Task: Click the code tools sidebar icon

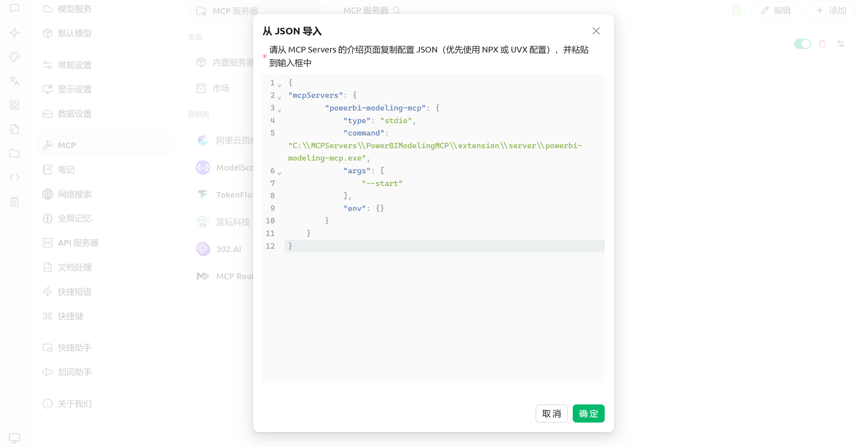Action: click(14, 177)
